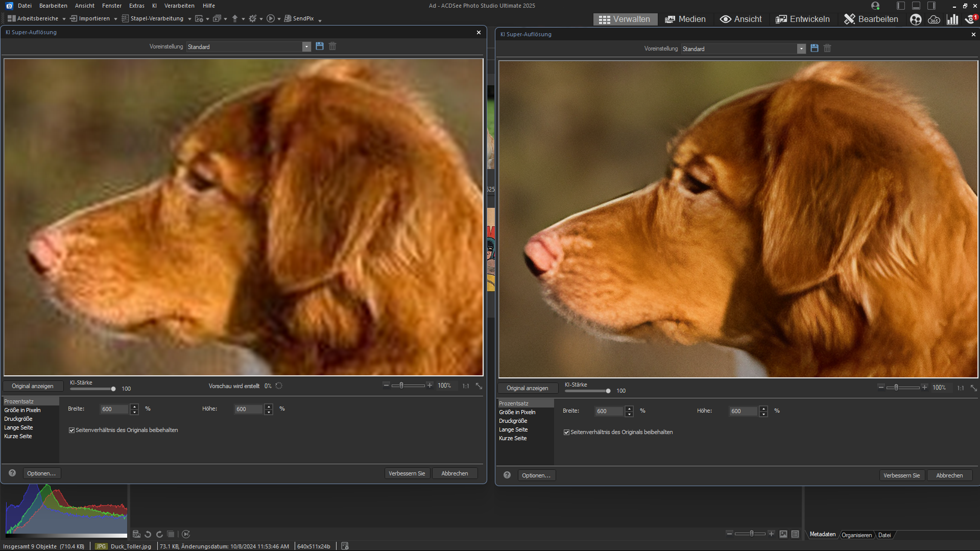Switch to Medien mode
Viewport: 980px width, 551px height.
click(x=685, y=19)
